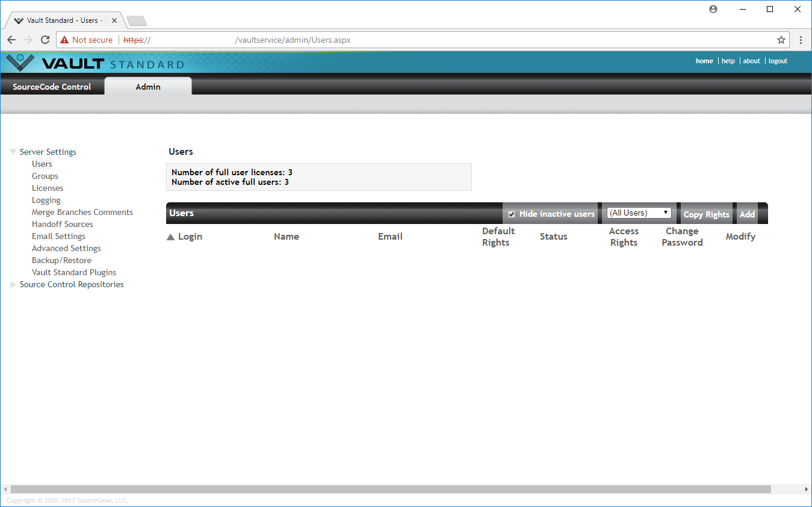812x507 pixels.
Task: Open Vault Standard Plugins page
Action: (74, 272)
